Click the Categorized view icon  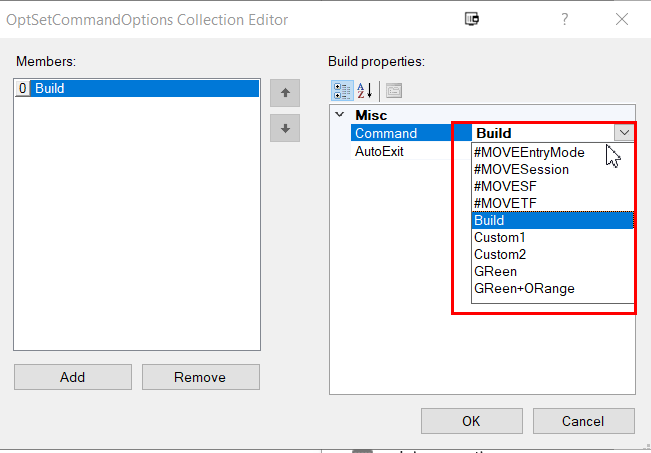tap(342, 90)
